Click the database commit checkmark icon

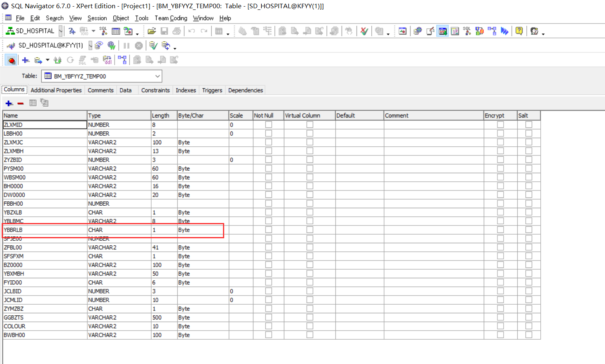tap(153, 45)
